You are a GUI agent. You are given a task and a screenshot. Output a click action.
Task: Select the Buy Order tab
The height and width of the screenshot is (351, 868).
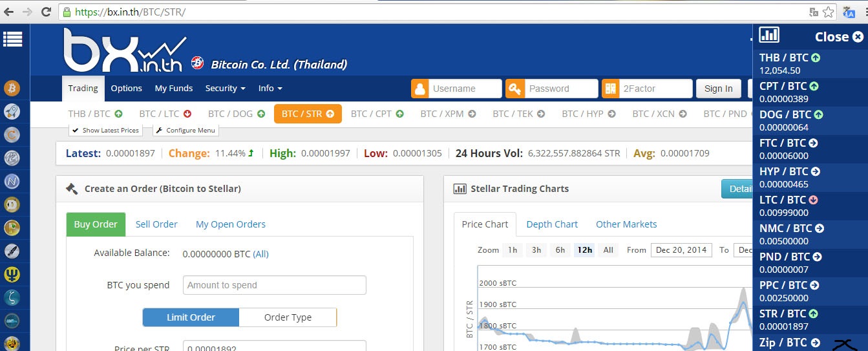click(x=96, y=224)
